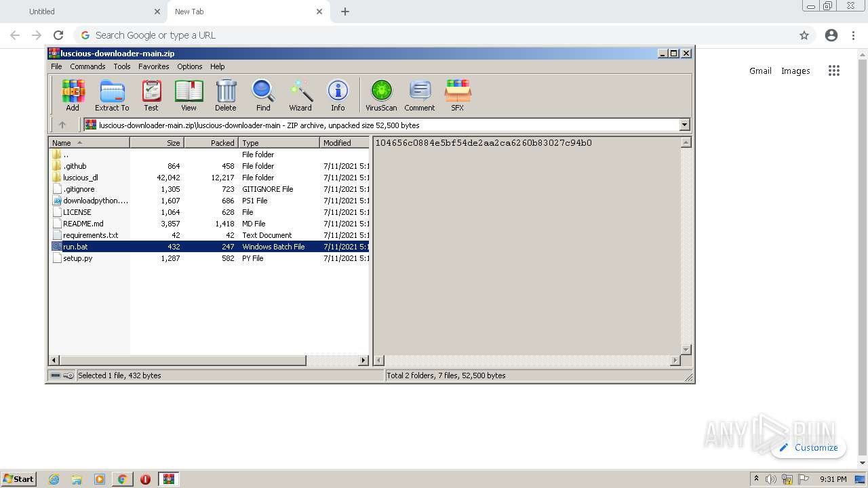Screen dimensions: 868x488
Task: Expand the archive path dropdown
Action: click(x=684, y=125)
